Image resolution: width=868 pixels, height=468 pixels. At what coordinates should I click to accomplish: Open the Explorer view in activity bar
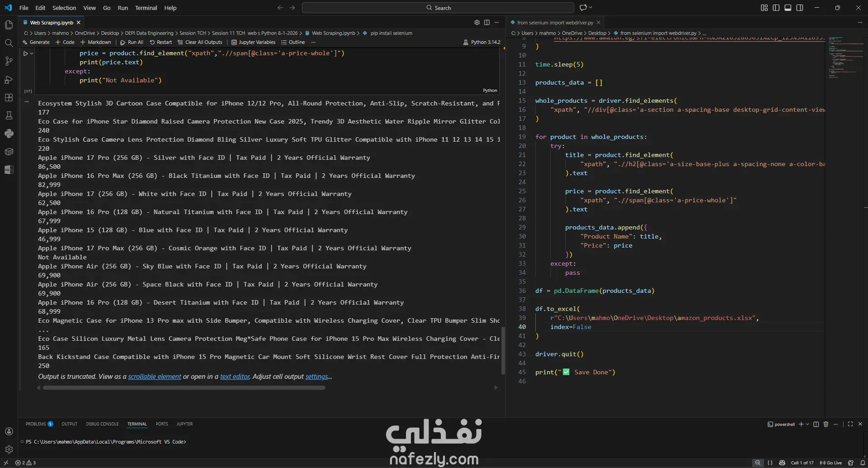click(x=9, y=25)
